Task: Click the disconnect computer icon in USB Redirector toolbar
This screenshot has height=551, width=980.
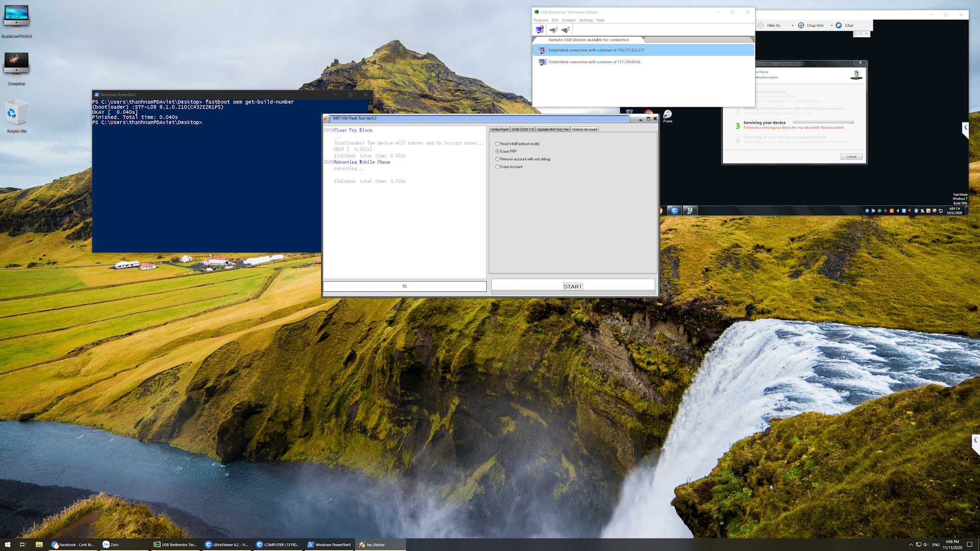Action: click(x=540, y=30)
